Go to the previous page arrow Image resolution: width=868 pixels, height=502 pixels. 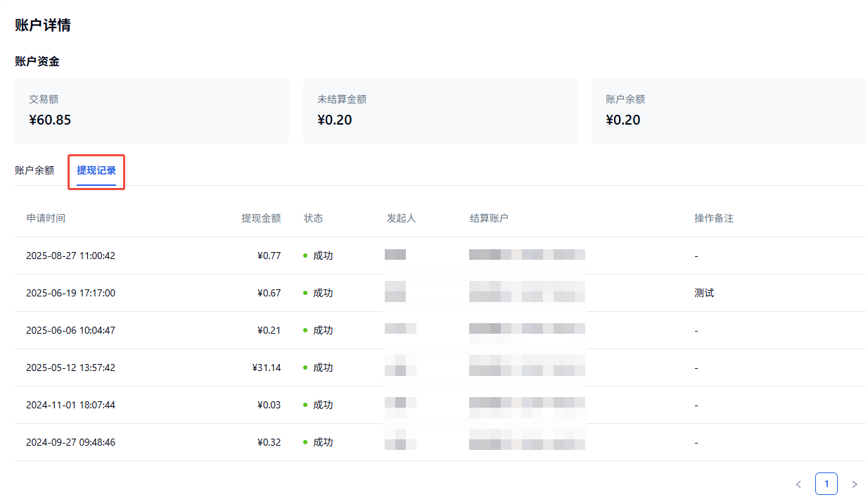(x=798, y=484)
